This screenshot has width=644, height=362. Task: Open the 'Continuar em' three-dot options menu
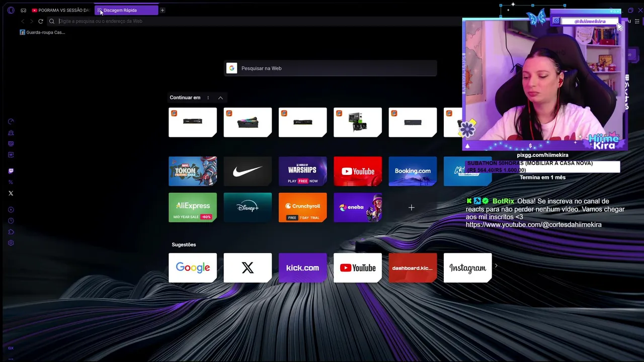(208, 98)
